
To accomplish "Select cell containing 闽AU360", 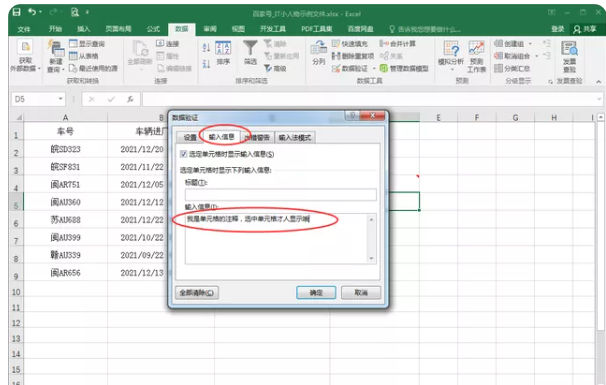I will pos(65,202).
